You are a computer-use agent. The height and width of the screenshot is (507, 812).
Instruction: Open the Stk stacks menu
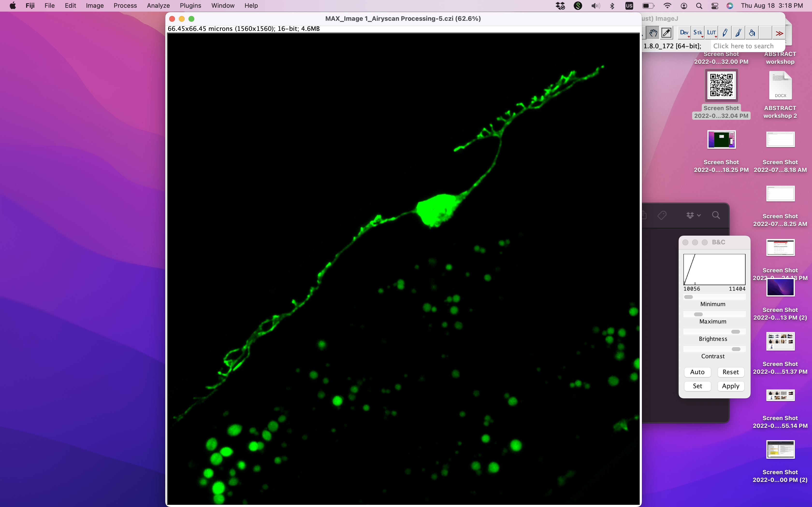tap(698, 33)
